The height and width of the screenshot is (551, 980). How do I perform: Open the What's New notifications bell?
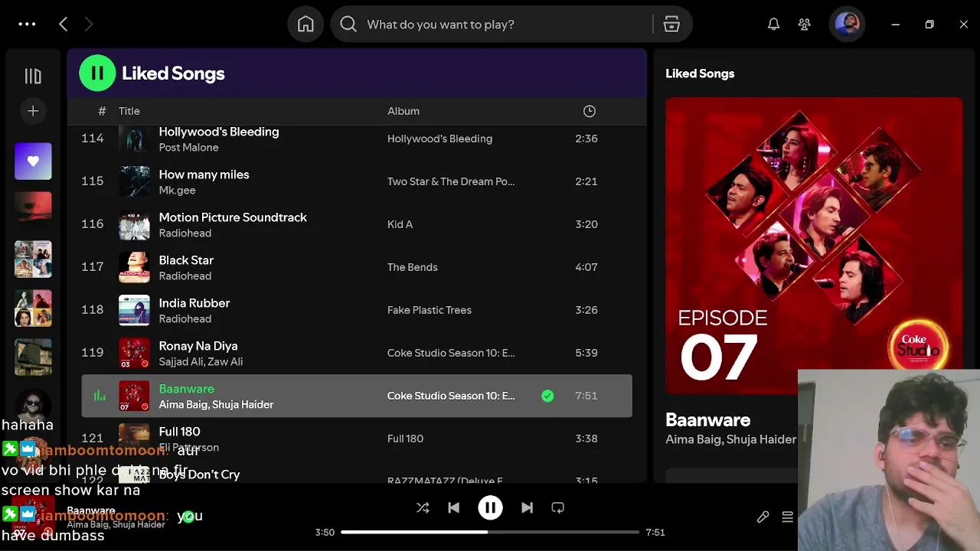[774, 24]
